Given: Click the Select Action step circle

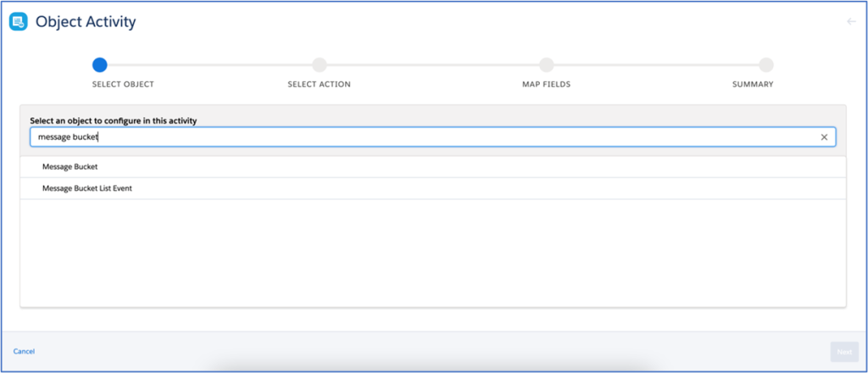Looking at the screenshot, I should 319,64.
